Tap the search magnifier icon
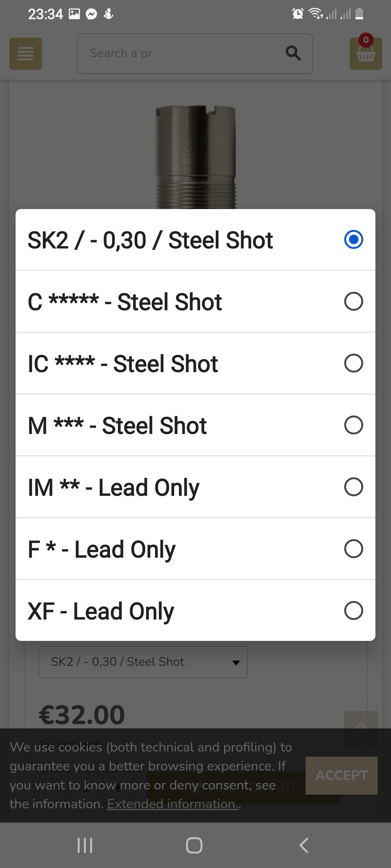This screenshot has height=868, width=391. coord(293,54)
